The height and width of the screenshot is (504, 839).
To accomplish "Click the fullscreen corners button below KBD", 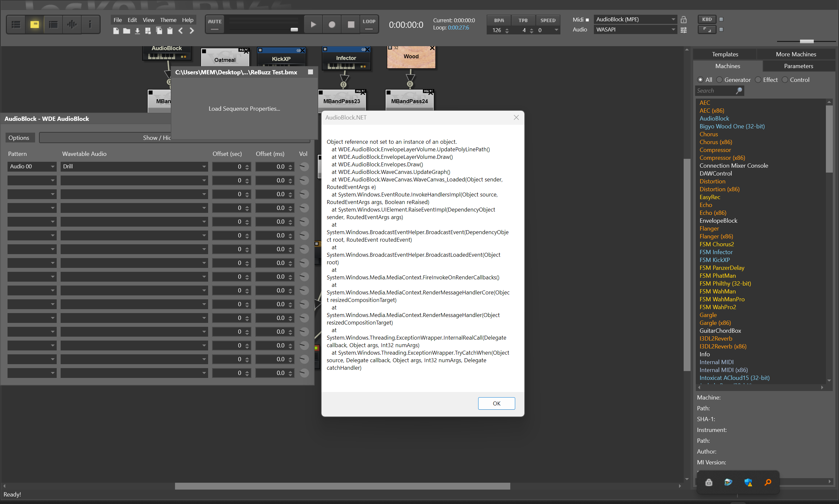I will point(707,29).
